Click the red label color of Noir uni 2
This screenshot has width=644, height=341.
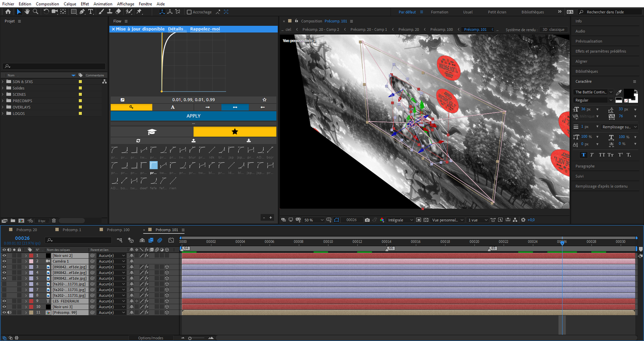[x=31, y=256]
